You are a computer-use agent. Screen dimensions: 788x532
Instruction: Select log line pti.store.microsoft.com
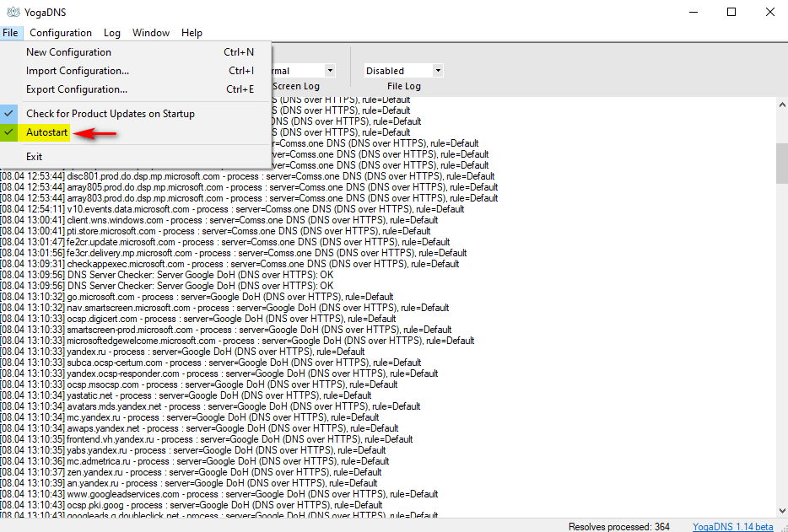pos(215,231)
